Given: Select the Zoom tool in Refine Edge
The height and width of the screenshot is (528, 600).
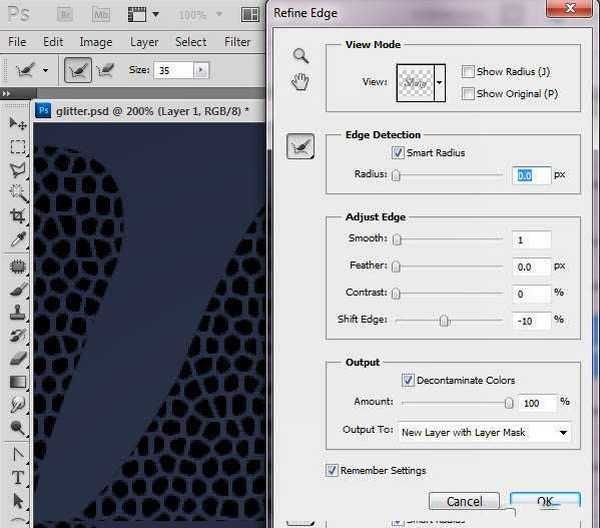Looking at the screenshot, I should pos(299,56).
